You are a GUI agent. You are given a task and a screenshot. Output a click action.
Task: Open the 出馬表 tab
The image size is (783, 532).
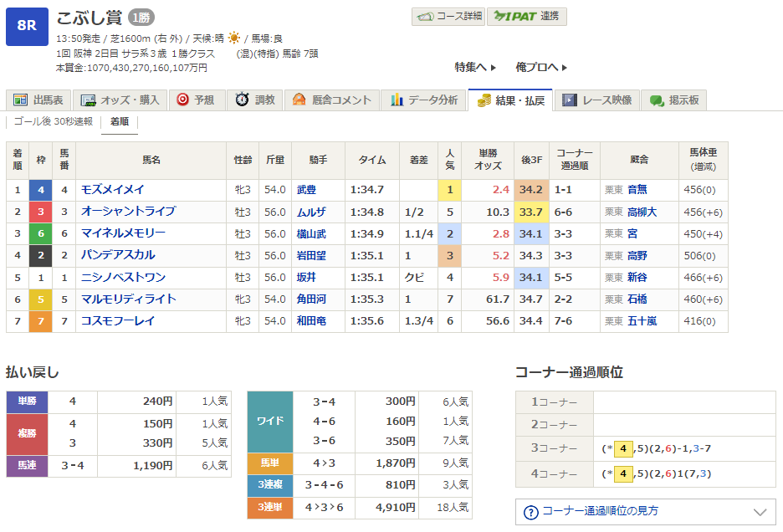(x=39, y=100)
